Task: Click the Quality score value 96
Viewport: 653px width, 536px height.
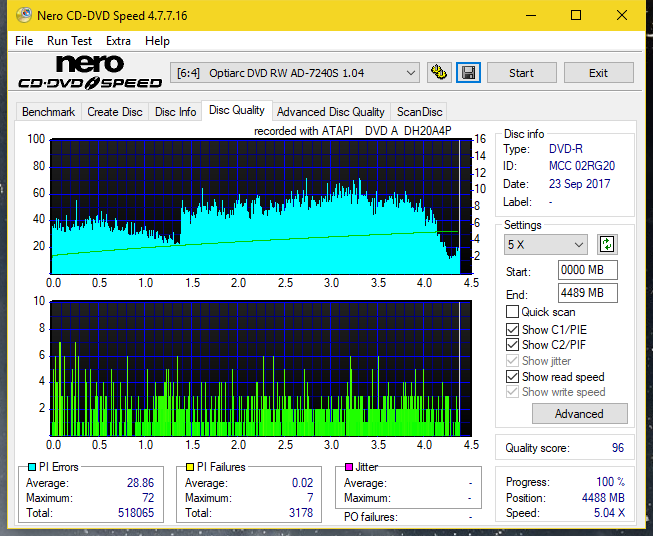Action: [618, 448]
